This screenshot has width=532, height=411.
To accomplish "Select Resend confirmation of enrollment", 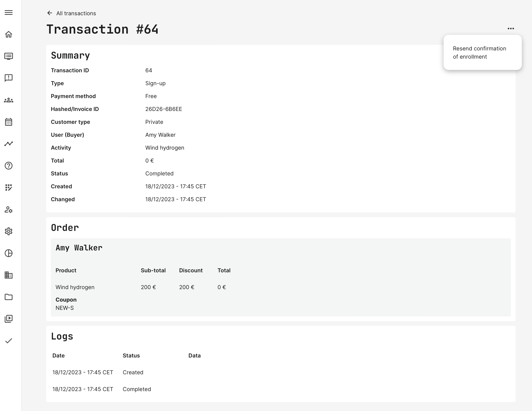I will [479, 53].
